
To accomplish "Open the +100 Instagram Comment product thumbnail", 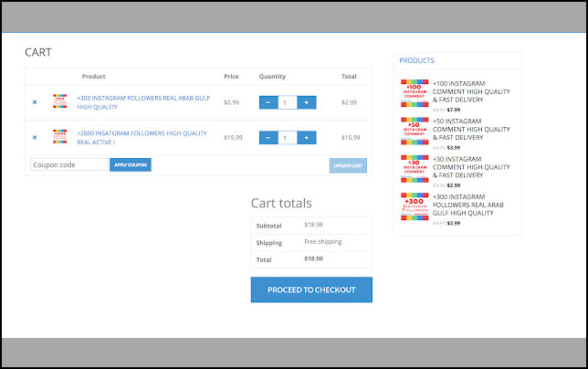I will (x=415, y=93).
